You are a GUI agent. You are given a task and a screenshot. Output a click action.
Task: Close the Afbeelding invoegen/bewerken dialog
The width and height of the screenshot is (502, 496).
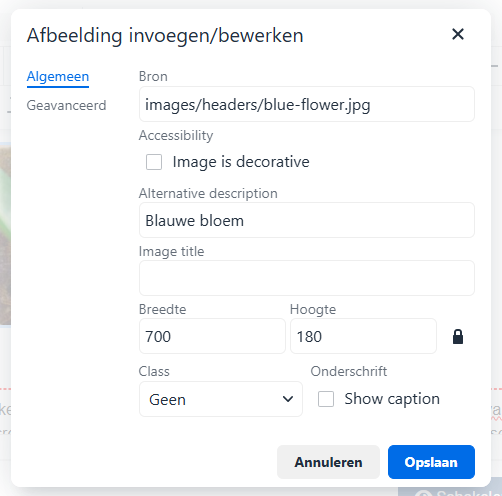(458, 34)
